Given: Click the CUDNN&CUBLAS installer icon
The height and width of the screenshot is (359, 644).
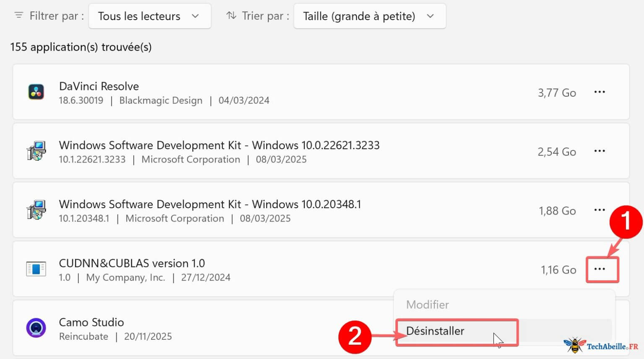Looking at the screenshot, I should [x=36, y=269].
